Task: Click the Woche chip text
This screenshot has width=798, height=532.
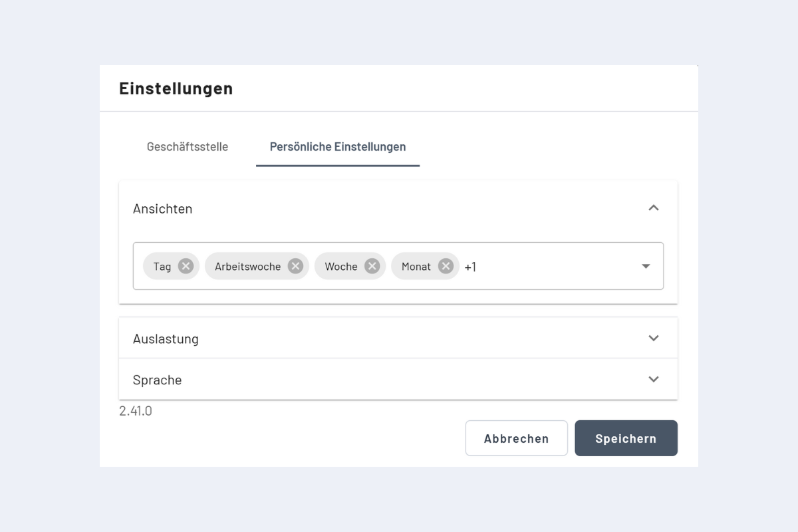Action: pos(340,266)
